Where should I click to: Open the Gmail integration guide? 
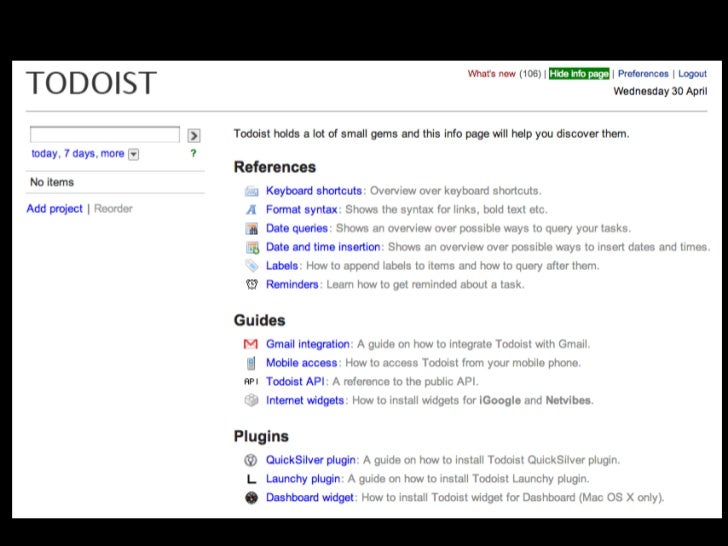click(308, 344)
